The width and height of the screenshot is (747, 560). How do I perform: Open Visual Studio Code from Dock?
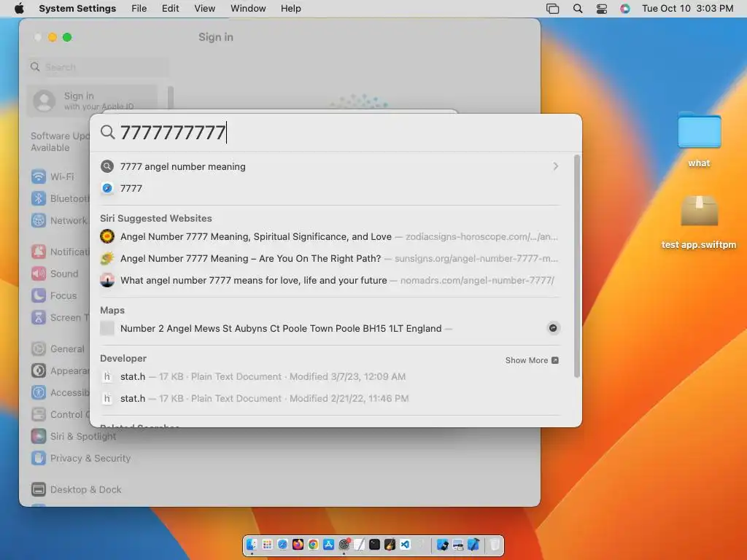[405, 544]
